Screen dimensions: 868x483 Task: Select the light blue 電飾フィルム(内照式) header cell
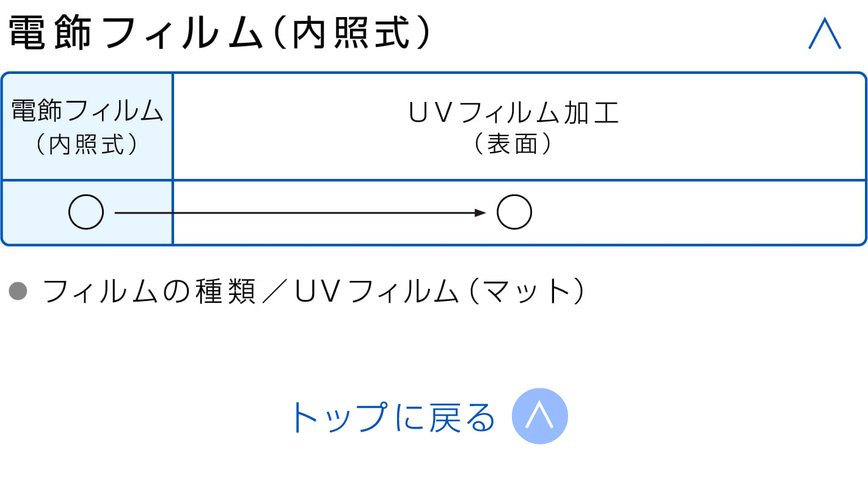(87, 127)
